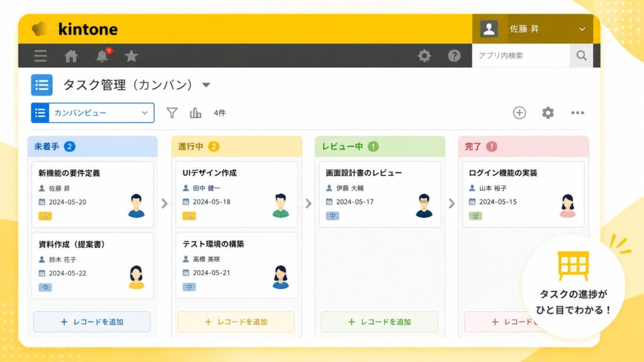The height and width of the screenshot is (362, 644).
Task: Open the UIデザイン作成 card title
Action: pos(209,173)
